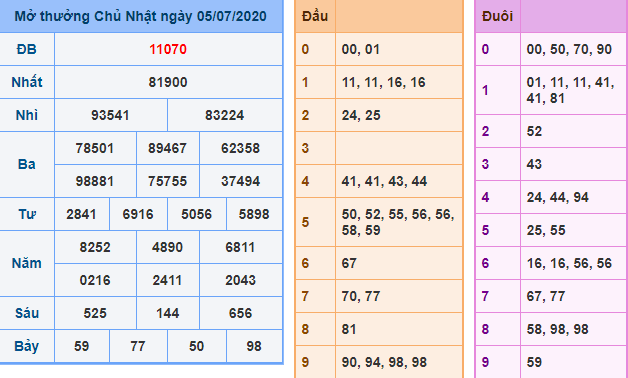628x378 pixels.
Task: Click the Năm prize number 0216
Action: click(x=95, y=280)
